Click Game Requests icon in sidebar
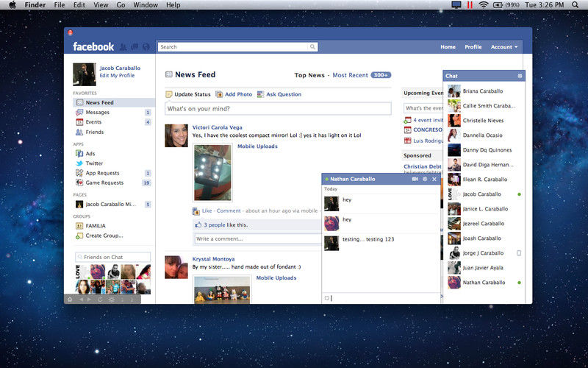Screen dimensions: 588x368 click(79, 183)
